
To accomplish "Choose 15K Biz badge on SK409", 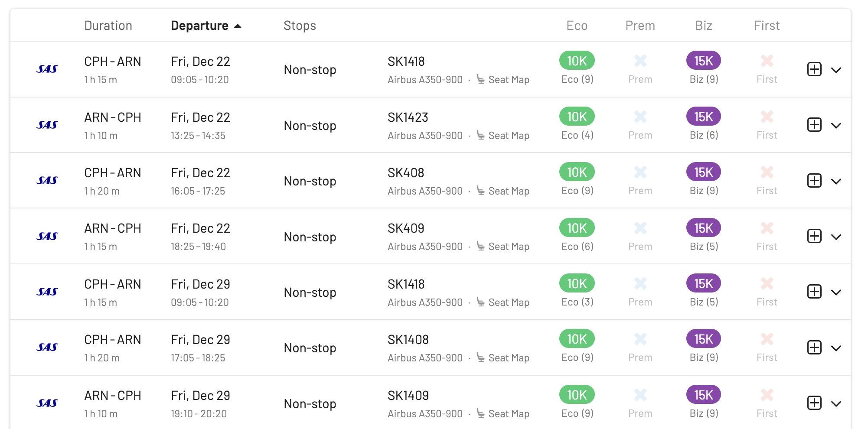I will [703, 228].
